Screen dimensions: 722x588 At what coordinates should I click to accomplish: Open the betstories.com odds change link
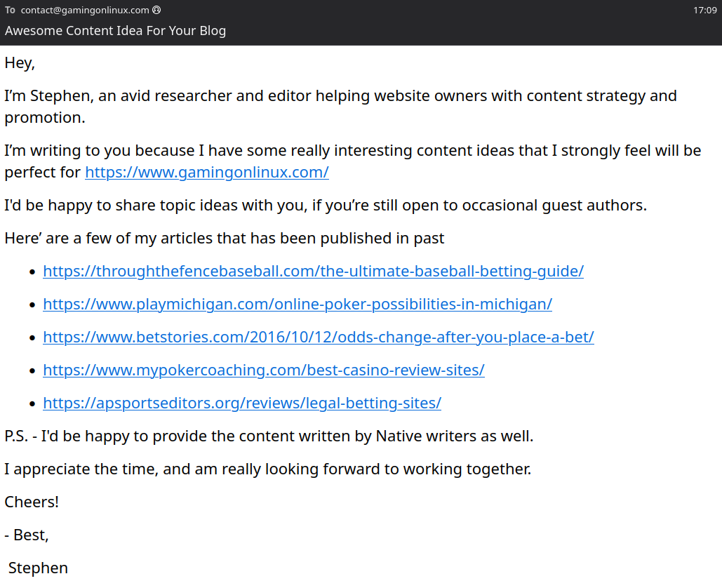319,337
